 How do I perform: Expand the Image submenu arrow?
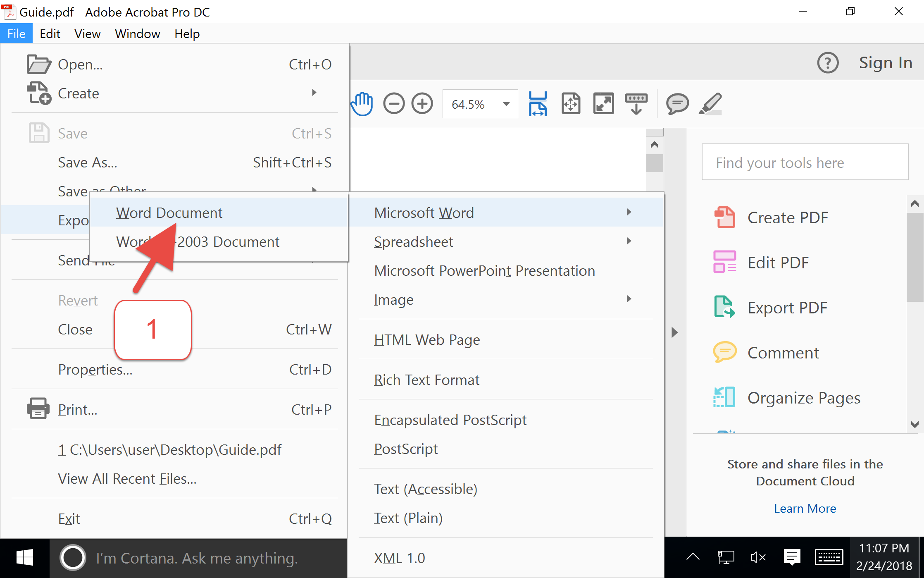(x=629, y=299)
